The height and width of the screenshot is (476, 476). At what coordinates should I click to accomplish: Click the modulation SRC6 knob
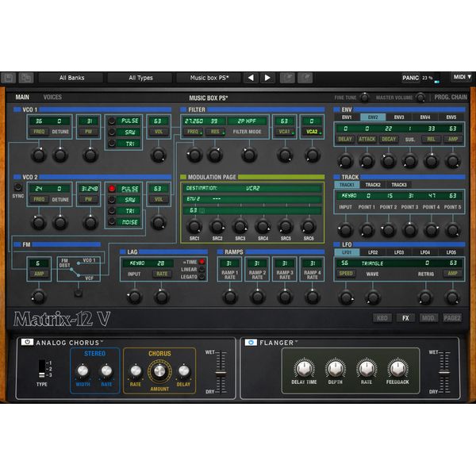pyautogui.click(x=308, y=226)
